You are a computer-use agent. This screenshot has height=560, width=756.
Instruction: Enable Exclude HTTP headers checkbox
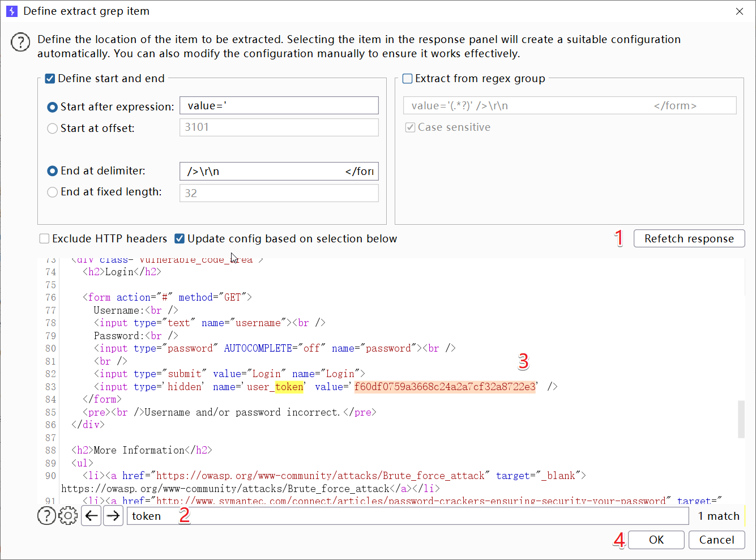coord(44,239)
